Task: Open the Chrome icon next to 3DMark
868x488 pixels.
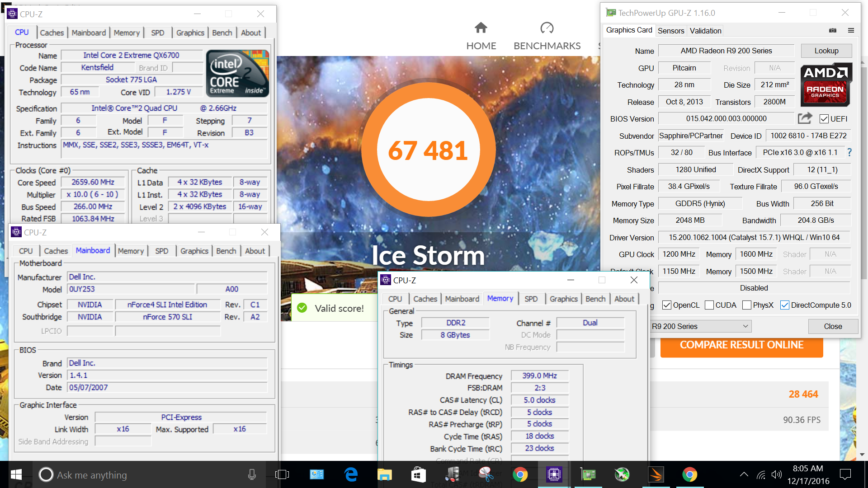Action: coord(689,474)
